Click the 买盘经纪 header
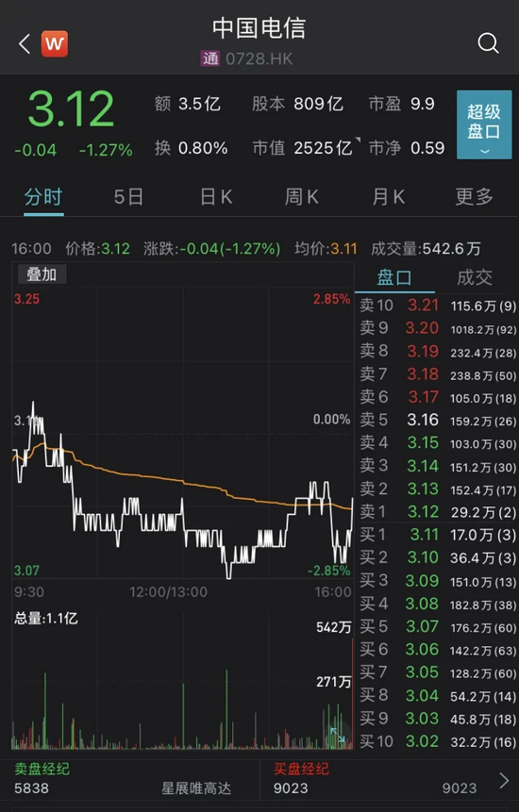The height and width of the screenshot is (812, 519). (301, 769)
